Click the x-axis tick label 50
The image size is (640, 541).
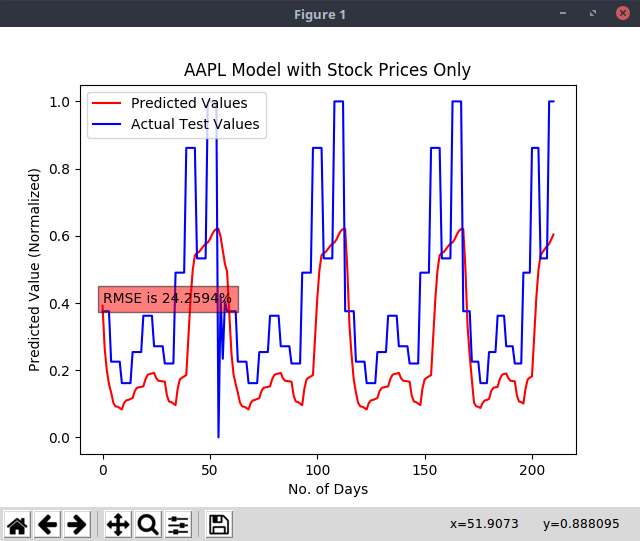click(209, 470)
